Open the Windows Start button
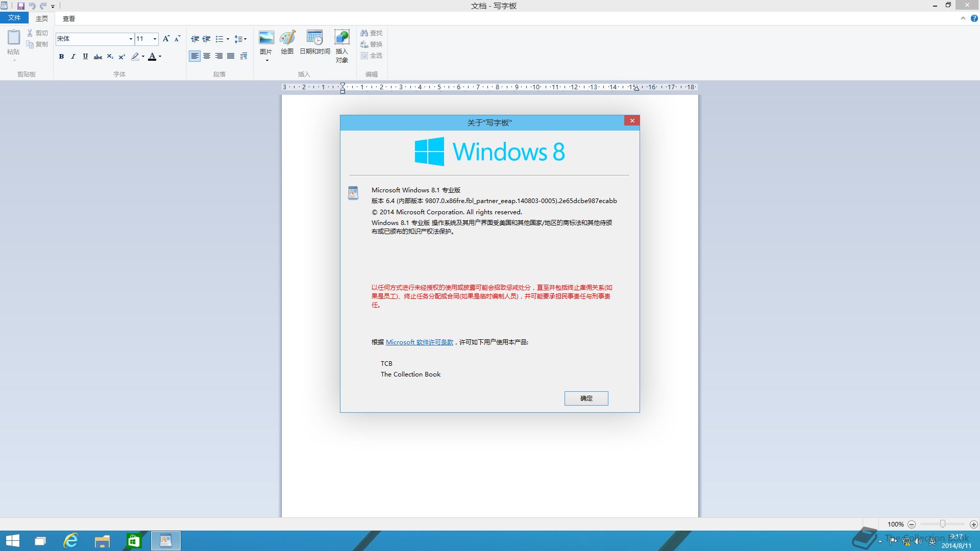The width and height of the screenshot is (980, 551). 12,541
